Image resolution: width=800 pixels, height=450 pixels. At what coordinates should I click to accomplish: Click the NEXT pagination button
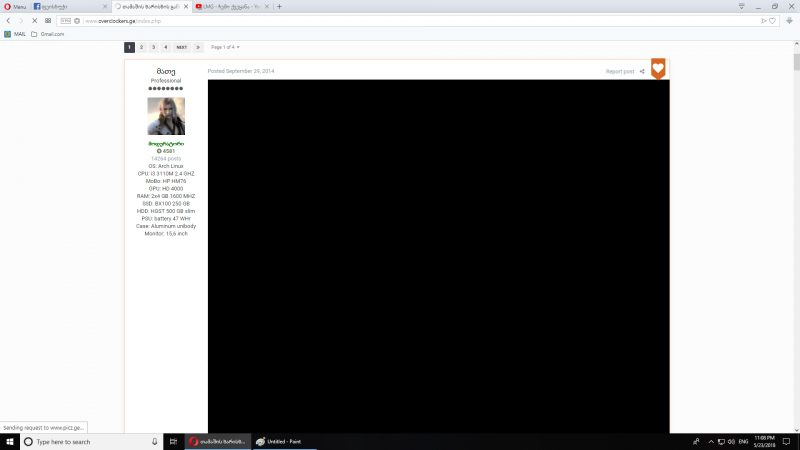point(181,47)
